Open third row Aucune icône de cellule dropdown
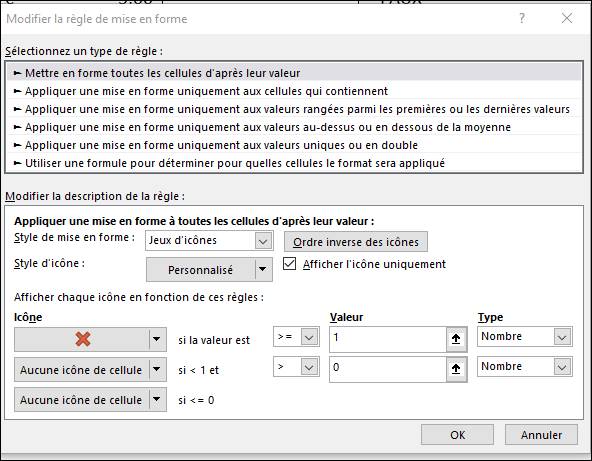This screenshot has width=592, height=461. (90, 400)
